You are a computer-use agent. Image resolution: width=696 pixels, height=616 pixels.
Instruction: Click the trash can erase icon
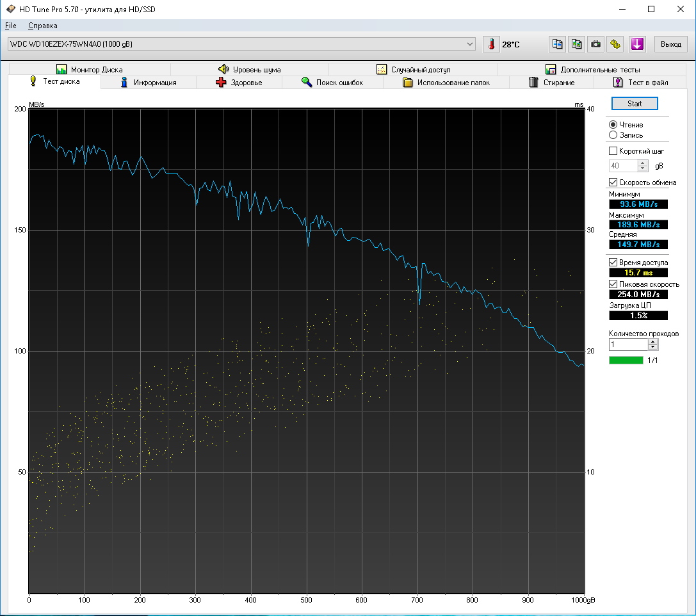tap(533, 82)
